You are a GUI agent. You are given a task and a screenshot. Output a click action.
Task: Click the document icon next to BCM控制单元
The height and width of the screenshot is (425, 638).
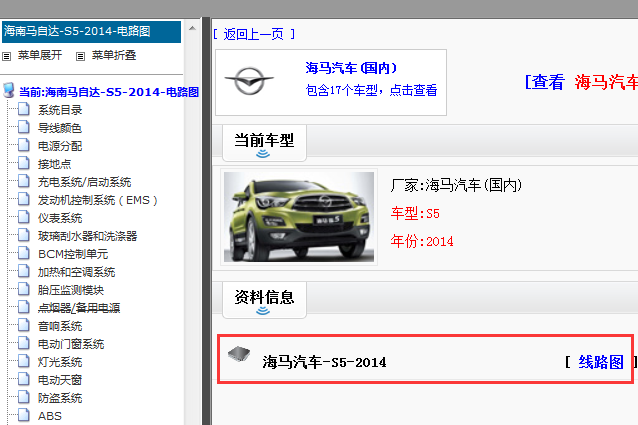pyautogui.click(x=24, y=253)
